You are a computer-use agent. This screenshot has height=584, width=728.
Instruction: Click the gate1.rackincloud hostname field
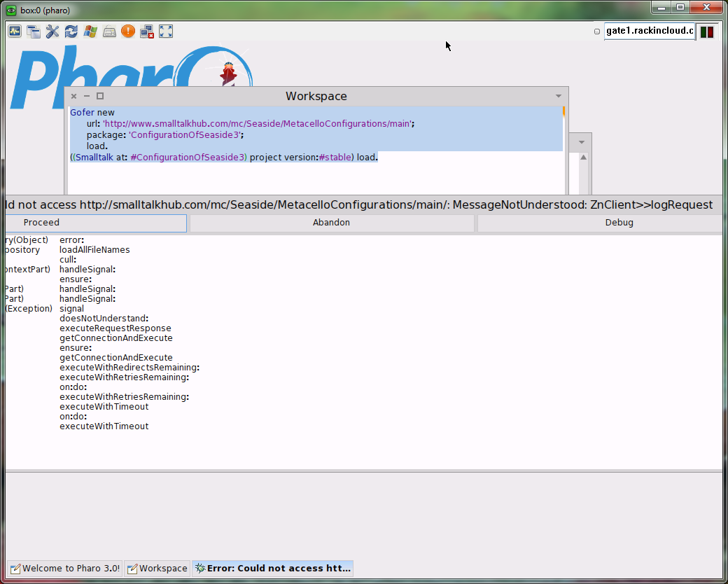point(650,31)
